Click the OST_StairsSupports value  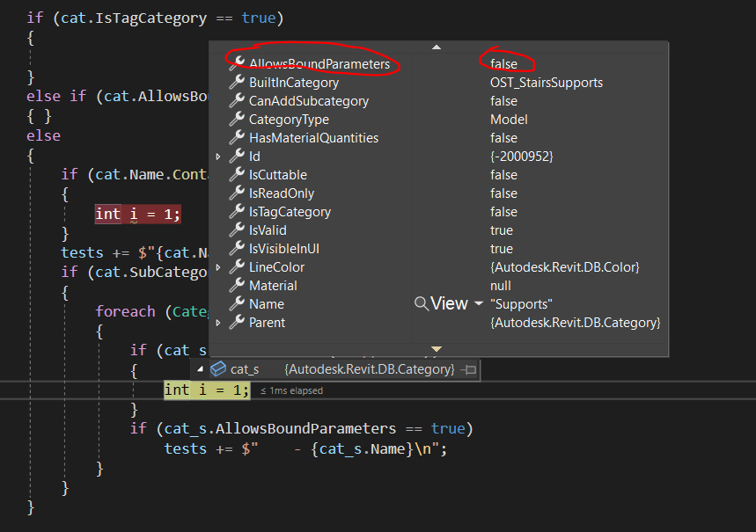coord(547,83)
